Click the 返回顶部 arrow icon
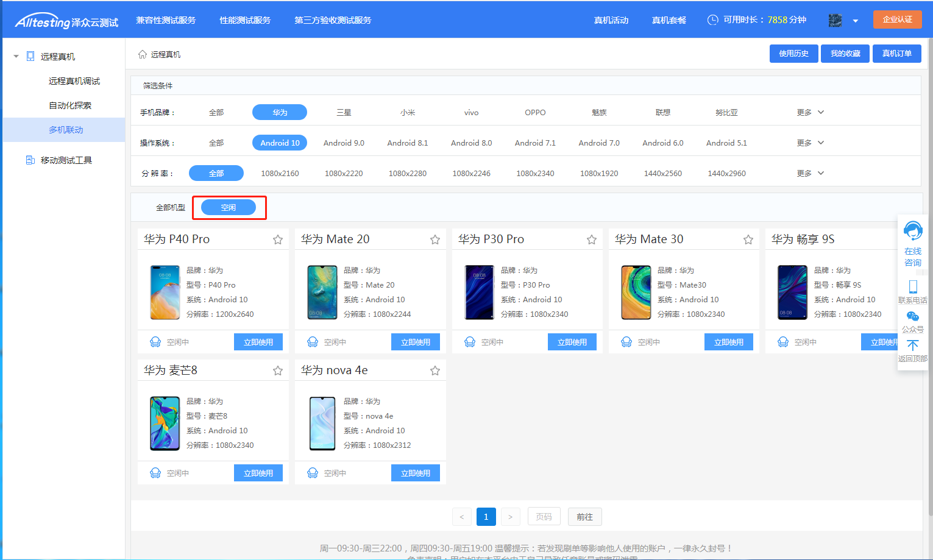 coord(913,346)
